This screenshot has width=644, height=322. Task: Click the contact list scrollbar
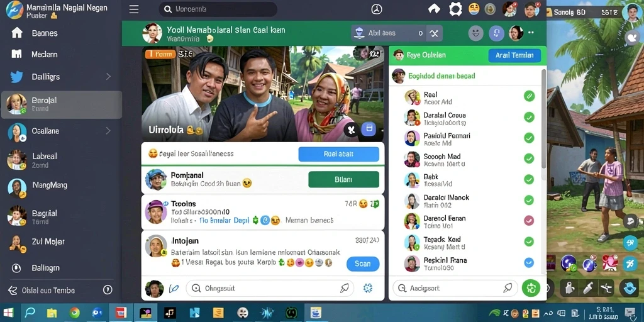coord(544,118)
